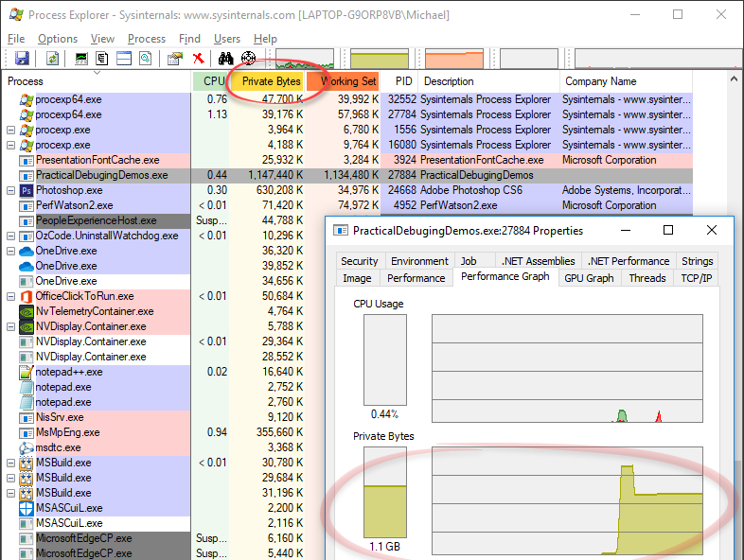The image size is (744, 560).
Task: Open the Strings tab in Properties
Action: click(x=697, y=261)
